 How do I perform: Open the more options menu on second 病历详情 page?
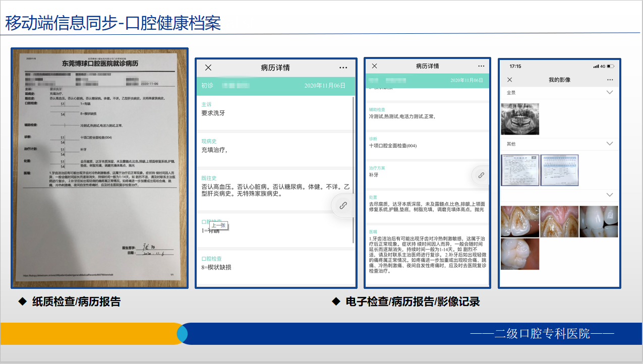pos(481,66)
